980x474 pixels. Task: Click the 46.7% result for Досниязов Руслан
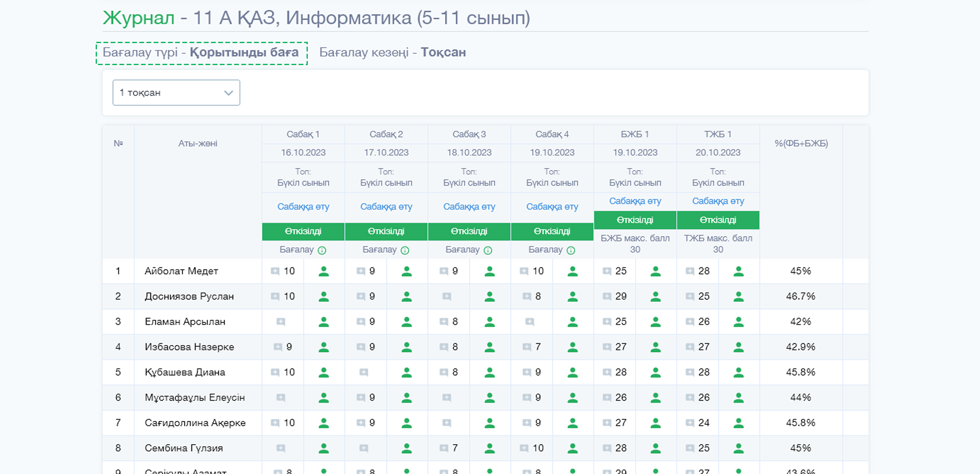[x=800, y=296]
